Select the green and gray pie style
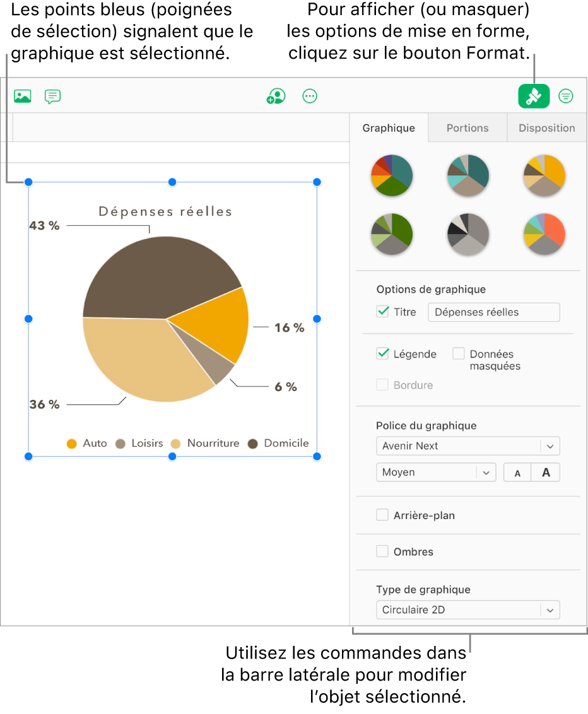588x714 pixels. [392, 233]
